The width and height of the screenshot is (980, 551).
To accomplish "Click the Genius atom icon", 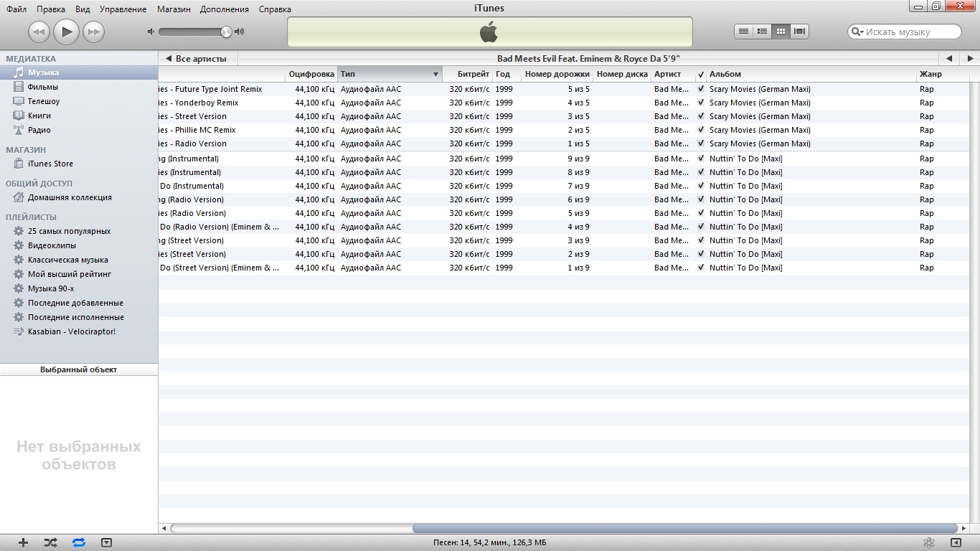I will point(928,543).
